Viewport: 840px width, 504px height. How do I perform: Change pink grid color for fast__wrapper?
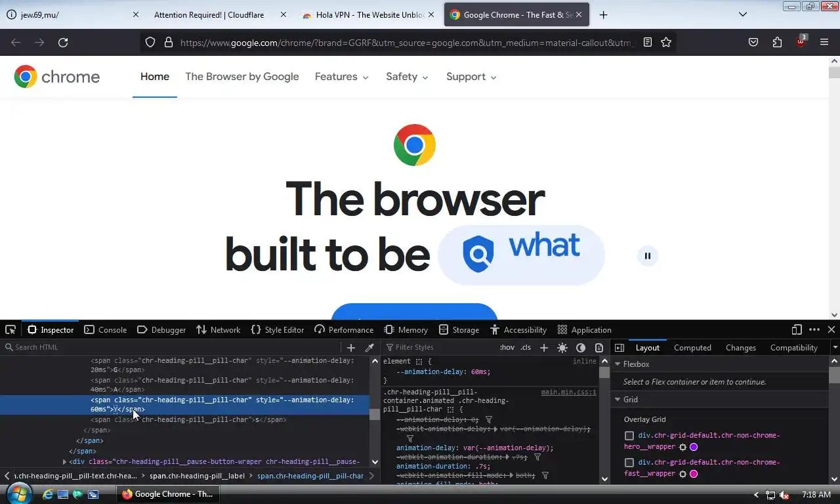694,474
